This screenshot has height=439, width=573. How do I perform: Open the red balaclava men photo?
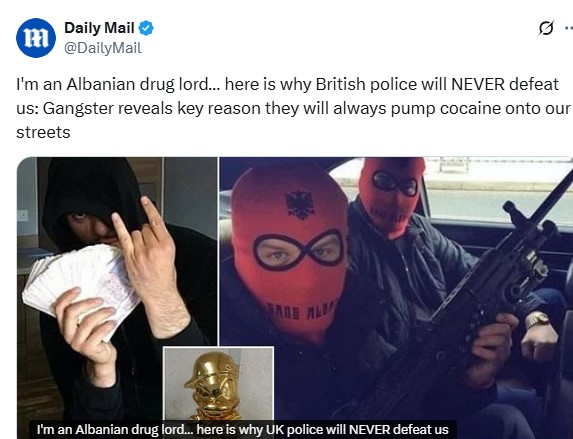coord(396,298)
